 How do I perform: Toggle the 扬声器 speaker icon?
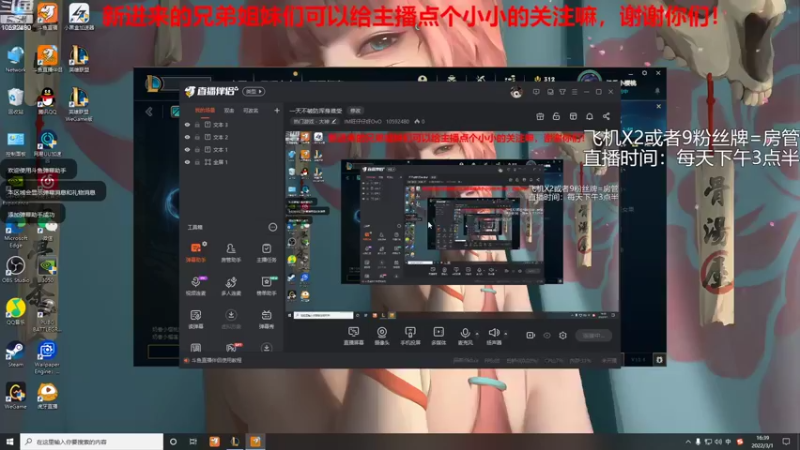[493, 336]
